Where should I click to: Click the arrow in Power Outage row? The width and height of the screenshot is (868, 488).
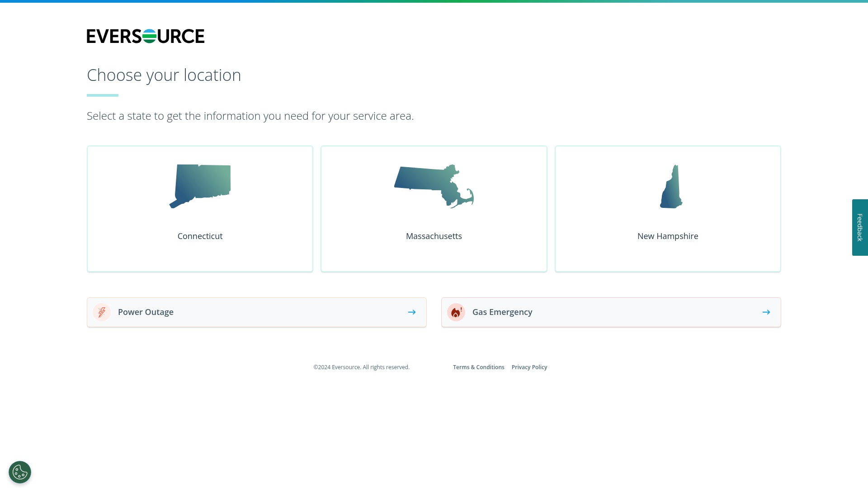pos(412,312)
